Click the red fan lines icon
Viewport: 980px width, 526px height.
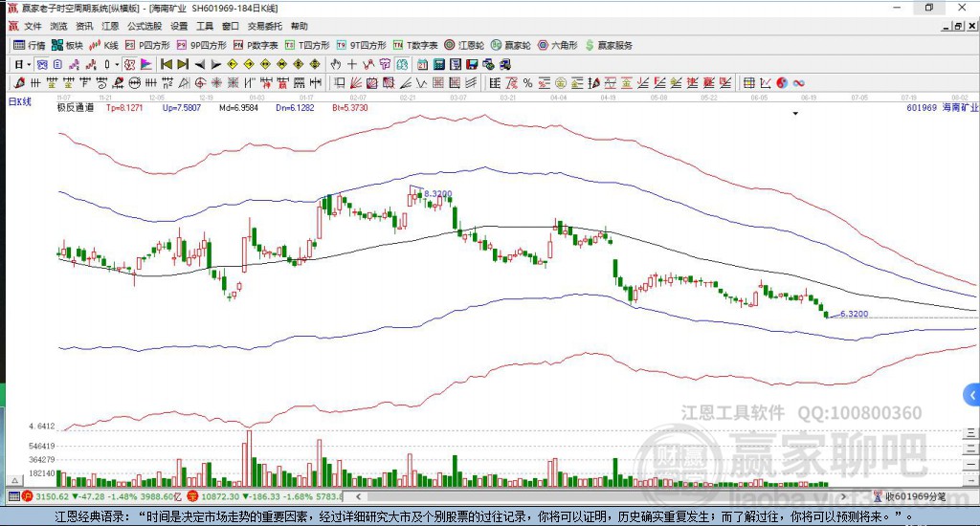[356, 83]
